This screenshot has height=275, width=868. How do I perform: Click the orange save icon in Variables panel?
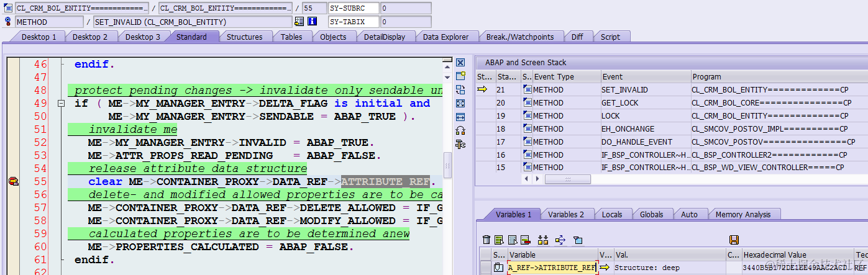point(734,240)
